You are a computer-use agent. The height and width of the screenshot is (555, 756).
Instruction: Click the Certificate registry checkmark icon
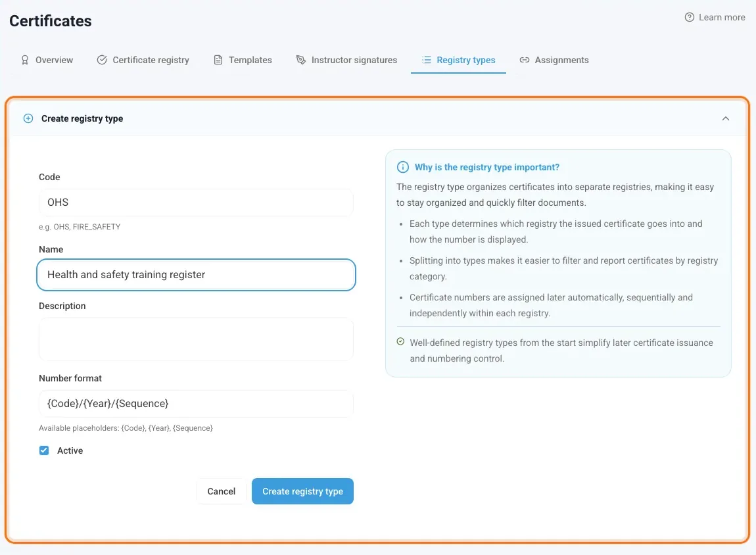point(102,60)
